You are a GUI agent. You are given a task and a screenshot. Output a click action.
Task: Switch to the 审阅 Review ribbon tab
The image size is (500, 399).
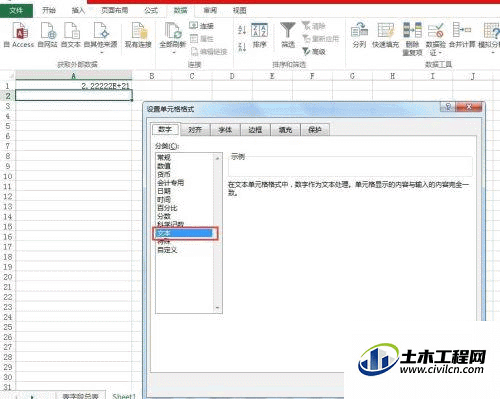click(x=210, y=11)
